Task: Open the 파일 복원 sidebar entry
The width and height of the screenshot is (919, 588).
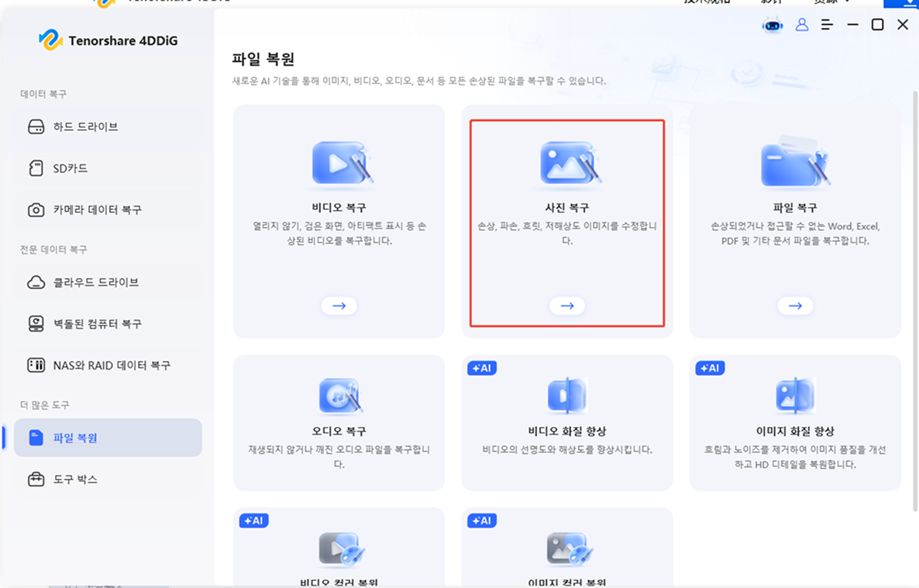Action: tap(108, 438)
